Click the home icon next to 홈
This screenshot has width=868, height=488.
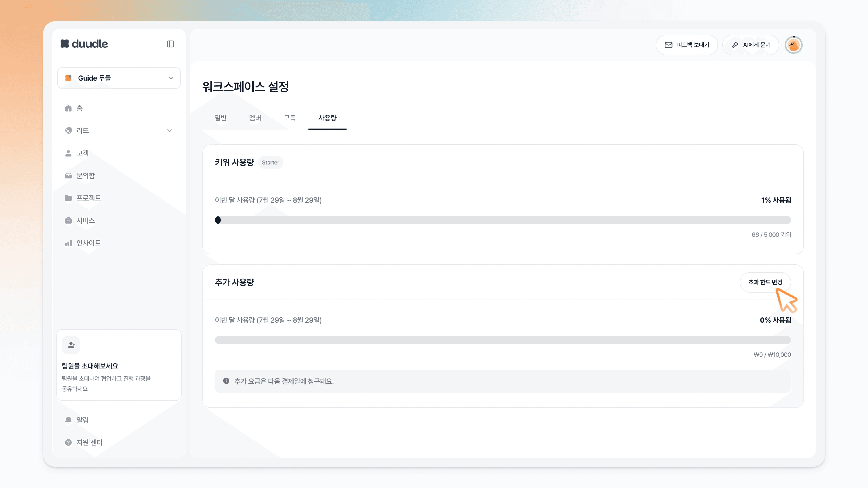click(x=68, y=108)
